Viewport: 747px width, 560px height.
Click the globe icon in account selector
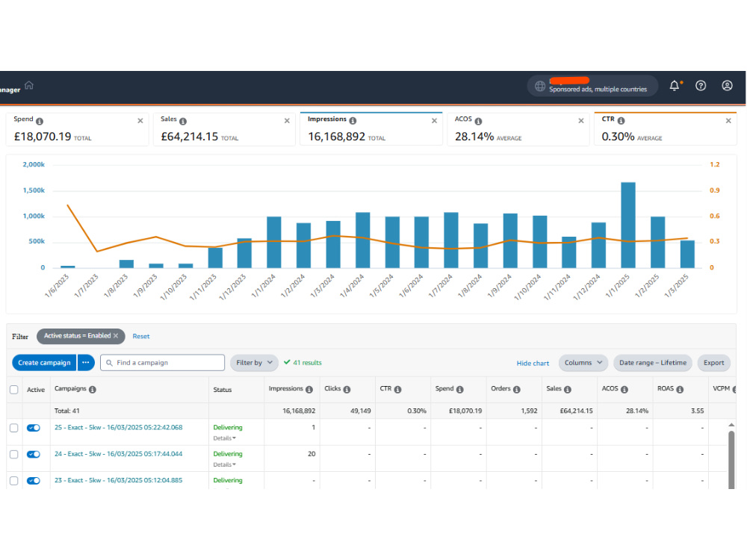[539, 86]
